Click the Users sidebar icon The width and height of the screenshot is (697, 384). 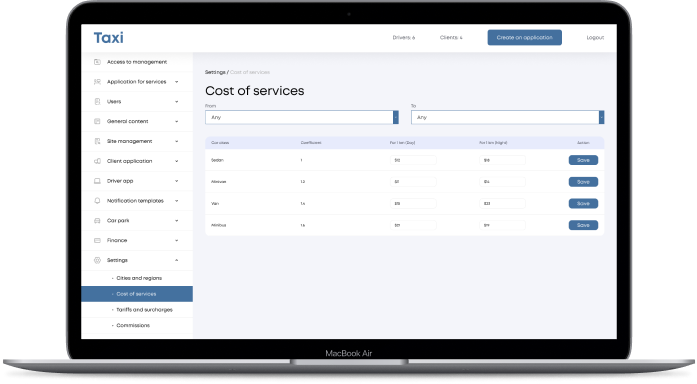click(97, 101)
